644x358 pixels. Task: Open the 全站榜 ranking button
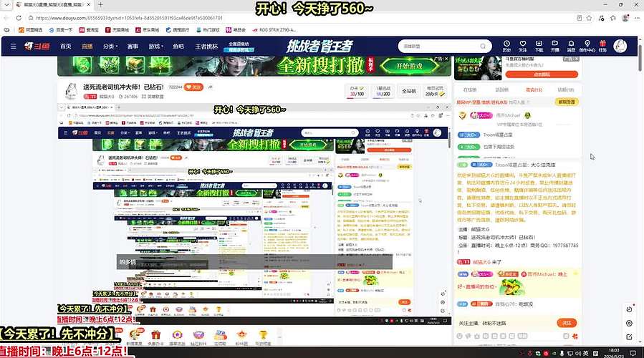point(408,91)
